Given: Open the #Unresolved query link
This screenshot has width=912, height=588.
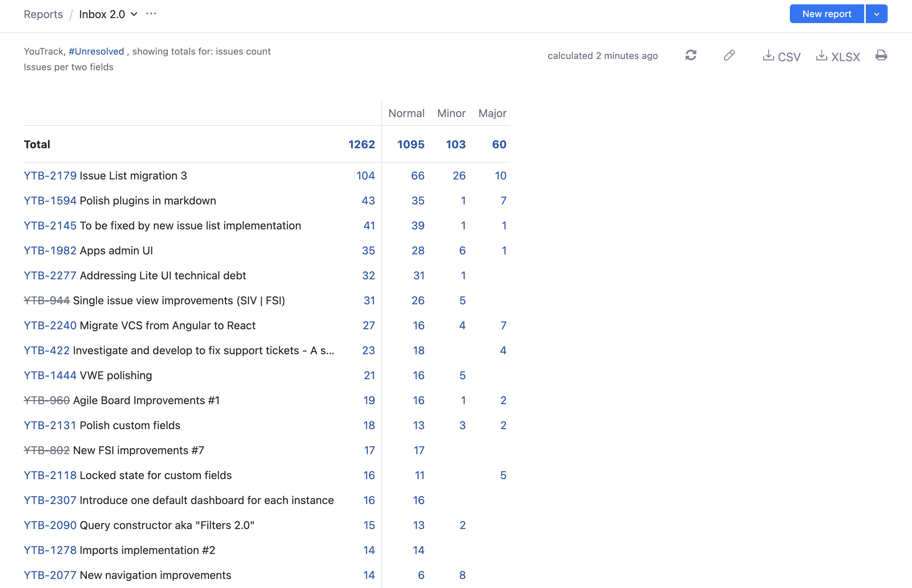Looking at the screenshot, I should pos(96,51).
